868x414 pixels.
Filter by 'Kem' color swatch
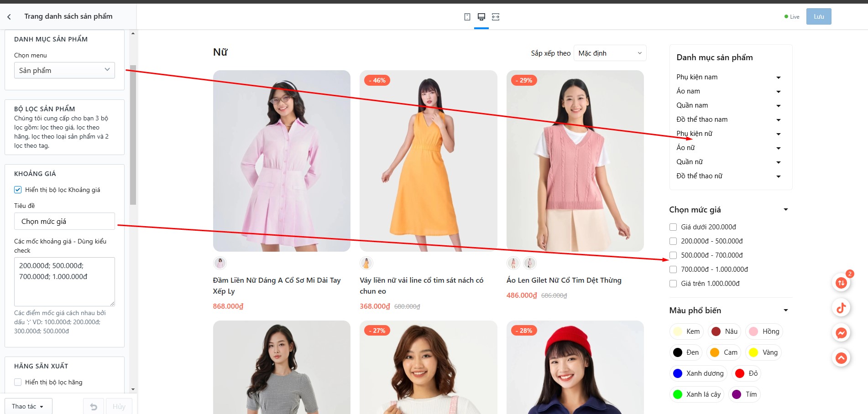pos(687,331)
